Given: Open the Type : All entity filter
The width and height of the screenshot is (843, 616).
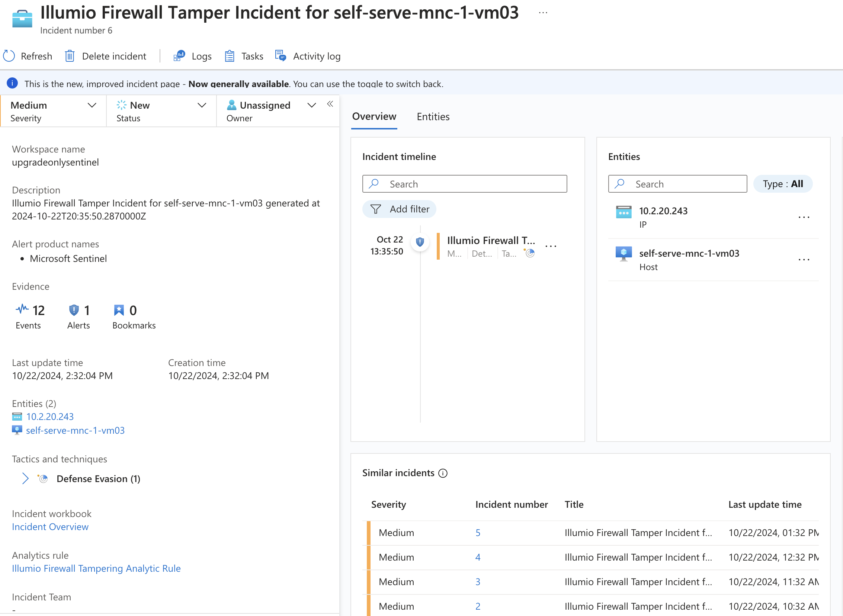Looking at the screenshot, I should [783, 184].
